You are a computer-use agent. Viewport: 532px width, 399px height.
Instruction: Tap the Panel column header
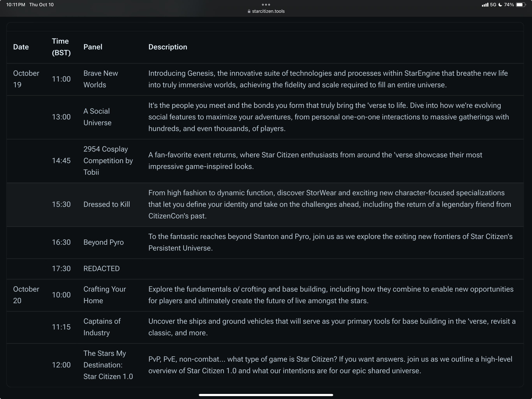[93, 47]
